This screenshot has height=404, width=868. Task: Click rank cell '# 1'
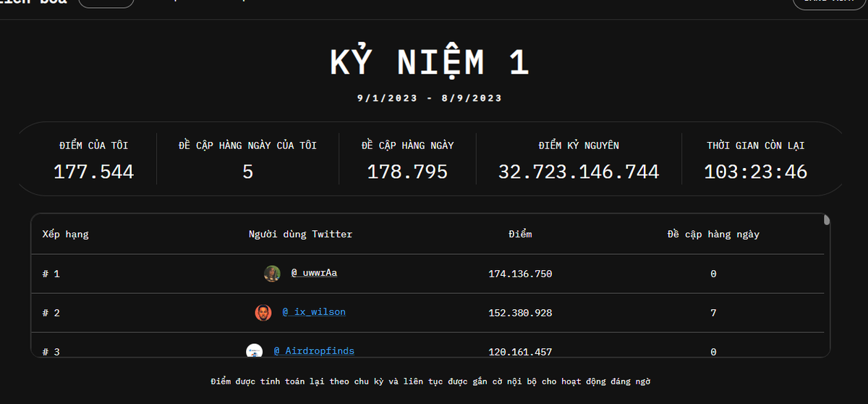(51, 274)
